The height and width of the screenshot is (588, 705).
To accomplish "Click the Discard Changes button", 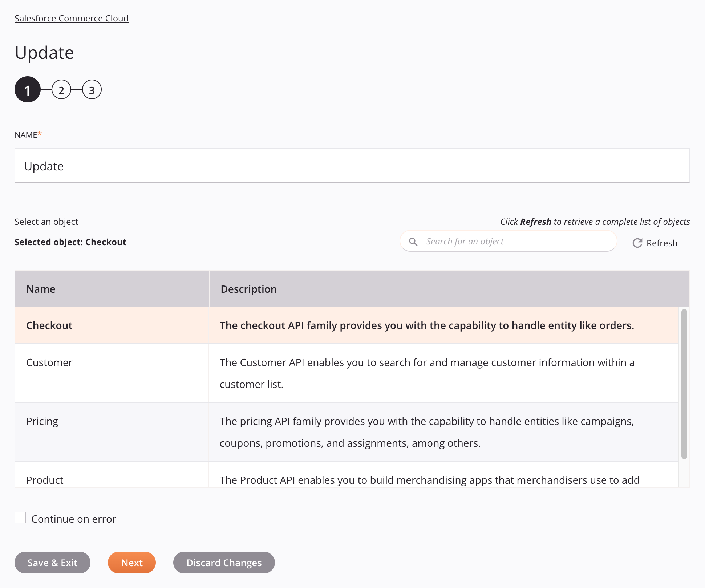I will coord(224,562).
